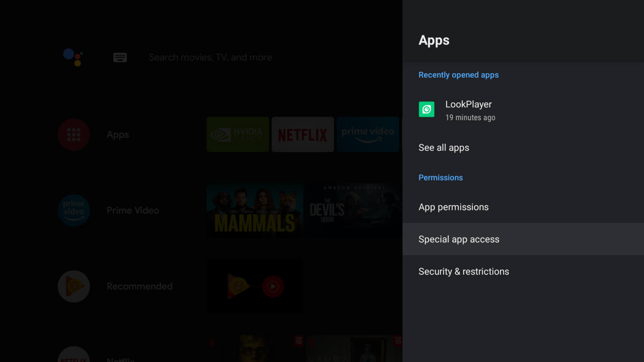Viewport: 644px width, 362px height.
Task: Select the LookPlayer recently opened entry
Action: (469, 109)
